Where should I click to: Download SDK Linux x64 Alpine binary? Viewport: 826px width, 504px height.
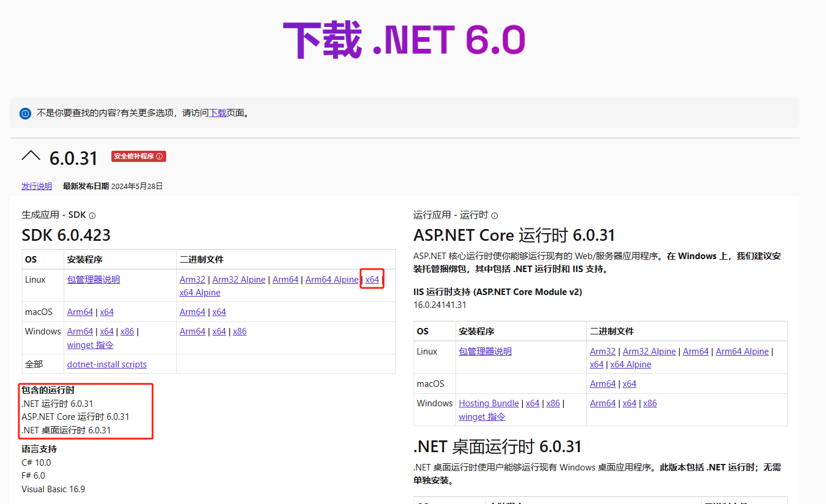pos(200,293)
